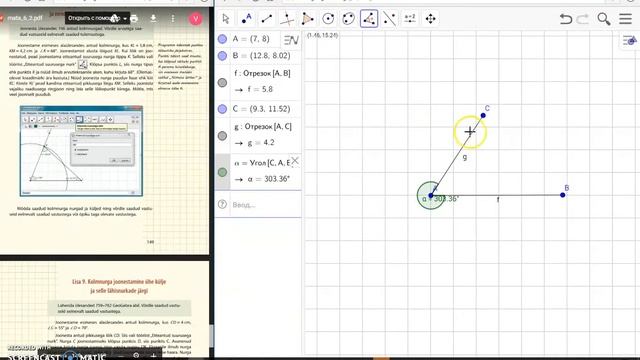Open the PDF viewer three-dot menu
Image resolution: width=640 pixels, height=360 pixels.
173,18
